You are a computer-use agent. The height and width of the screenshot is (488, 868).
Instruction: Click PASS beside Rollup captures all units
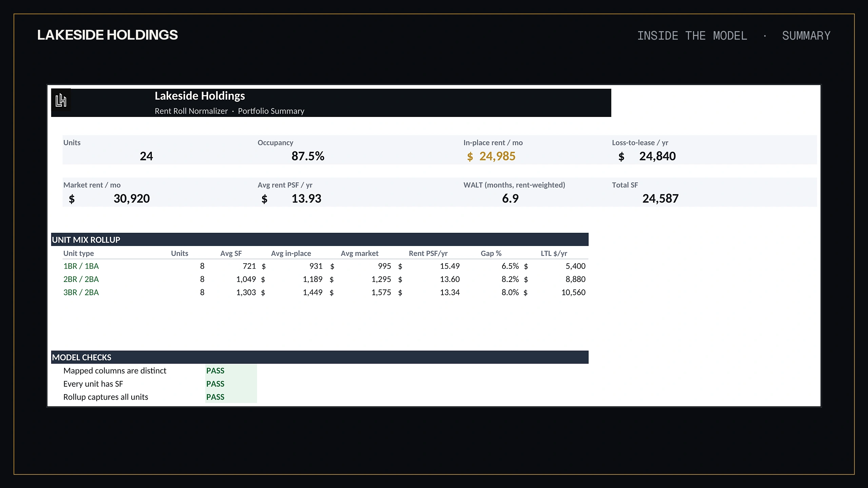pos(215,397)
